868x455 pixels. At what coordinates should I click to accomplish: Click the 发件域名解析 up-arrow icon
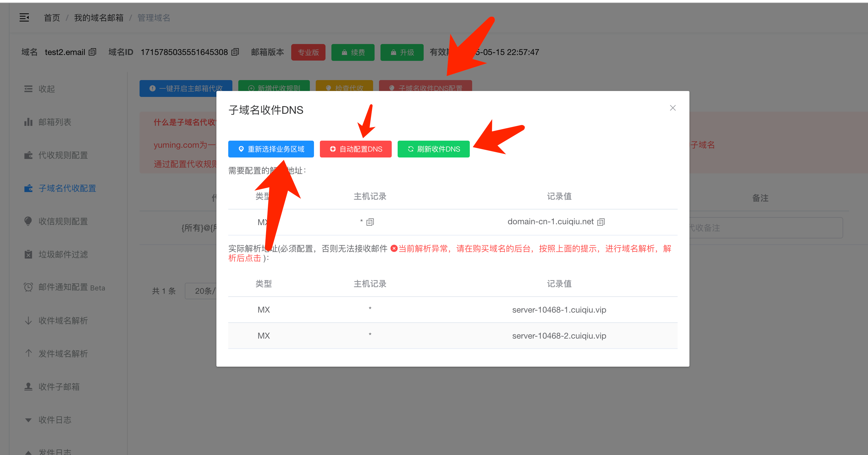[x=28, y=353]
